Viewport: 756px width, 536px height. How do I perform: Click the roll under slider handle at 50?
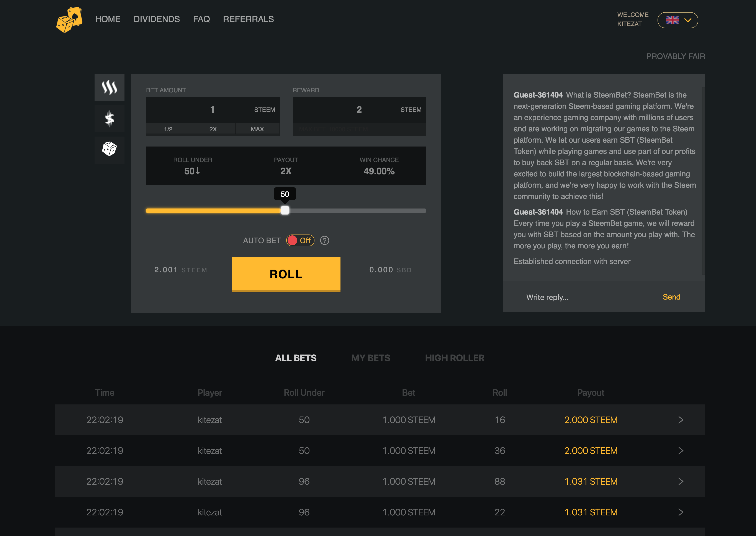(x=285, y=211)
